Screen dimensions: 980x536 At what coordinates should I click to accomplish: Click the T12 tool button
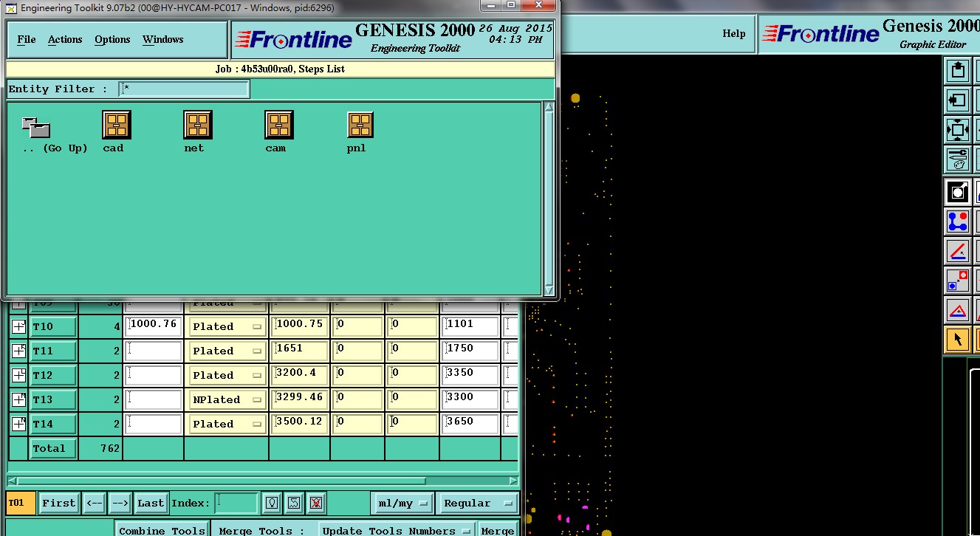(x=52, y=375)
